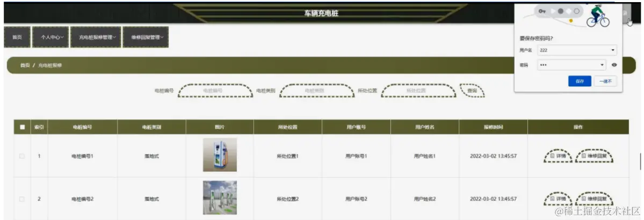The width and height of the screenshot is (644, 220).
Task: Click the 电桩编号 column header
Action: click(x=83, y=127)
